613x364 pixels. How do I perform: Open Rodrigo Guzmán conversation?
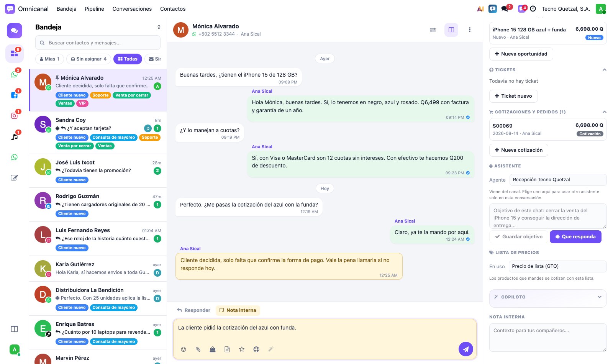click(x=98, y=205)
